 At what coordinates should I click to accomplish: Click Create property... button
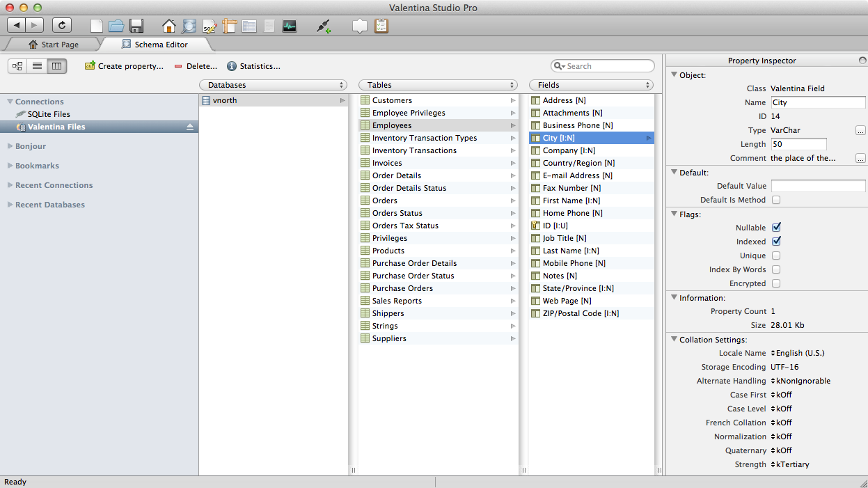124,66
